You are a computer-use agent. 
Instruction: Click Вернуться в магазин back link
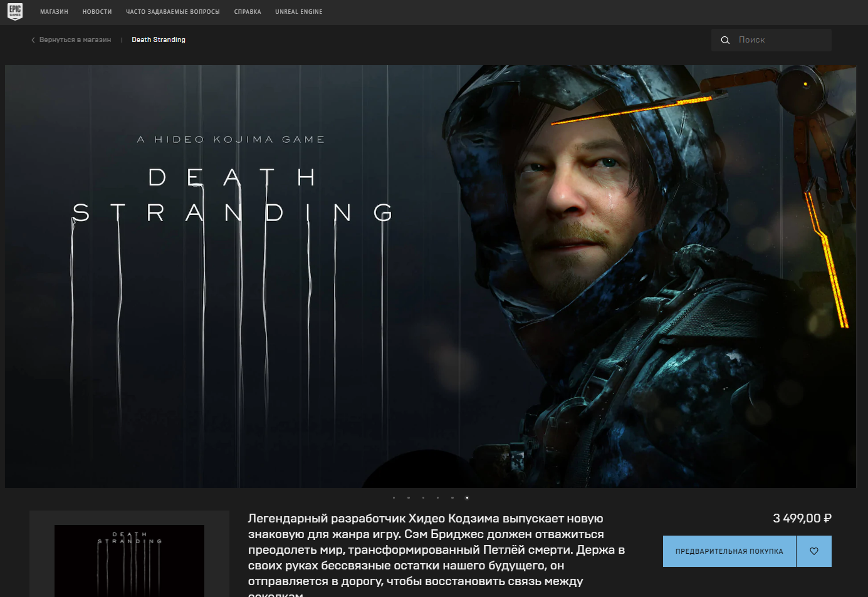(x=71, y=39)
